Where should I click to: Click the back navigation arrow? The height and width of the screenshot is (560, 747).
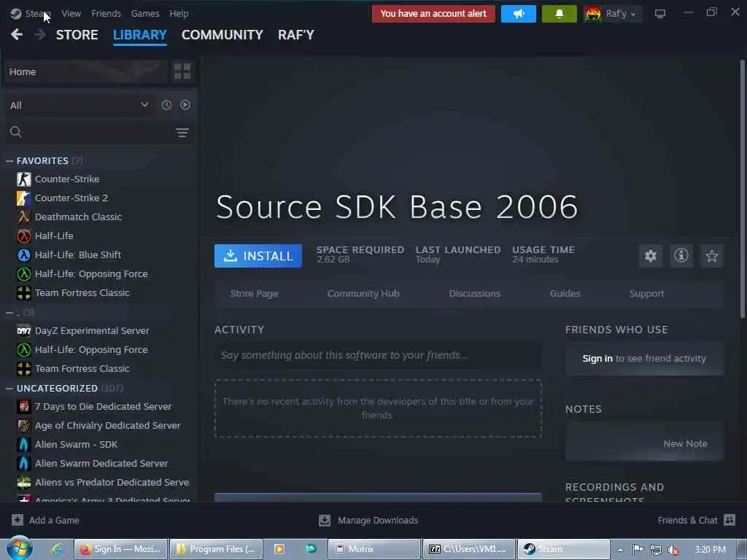click(17, 34)
